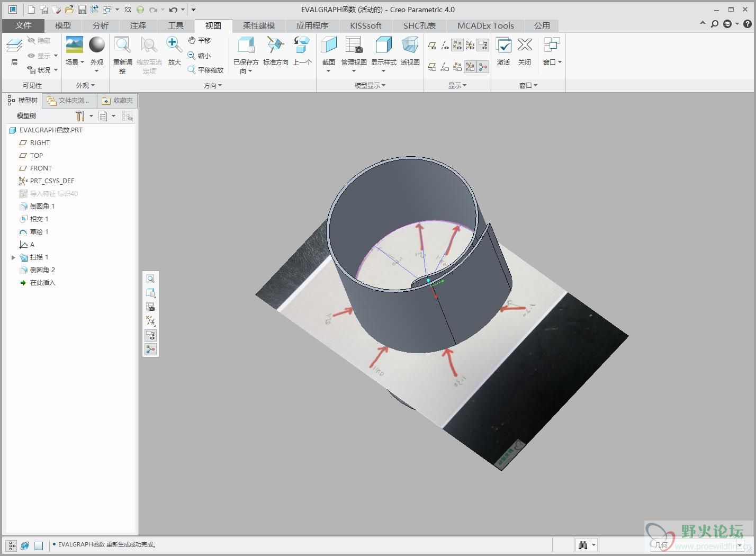756x556 pixels.
Task: Click New file icon in quick access toolbar
Action: (x=31, y=10)
